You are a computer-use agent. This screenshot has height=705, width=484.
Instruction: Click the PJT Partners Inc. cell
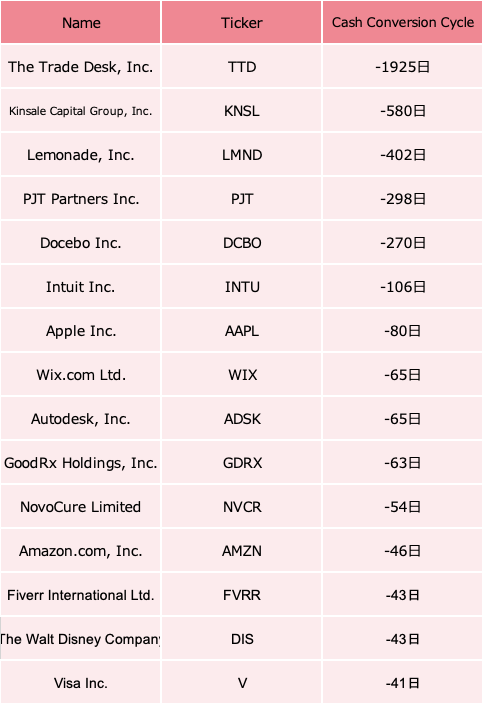click(x=81, y=199)
